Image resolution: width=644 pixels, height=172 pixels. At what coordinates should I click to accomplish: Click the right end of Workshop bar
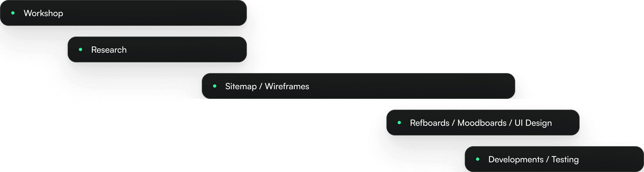241,13
